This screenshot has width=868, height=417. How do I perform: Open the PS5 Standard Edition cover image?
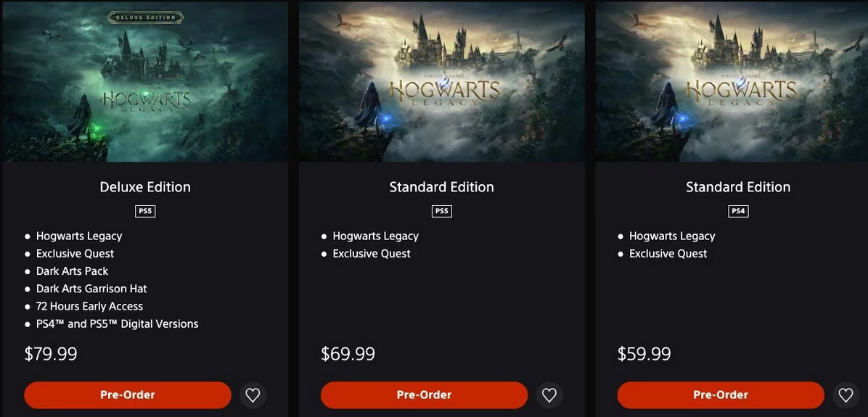coord(441,81)
